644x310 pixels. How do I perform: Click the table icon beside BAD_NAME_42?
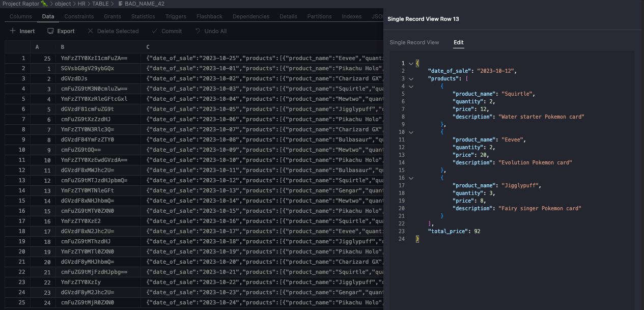click(120, 4)
